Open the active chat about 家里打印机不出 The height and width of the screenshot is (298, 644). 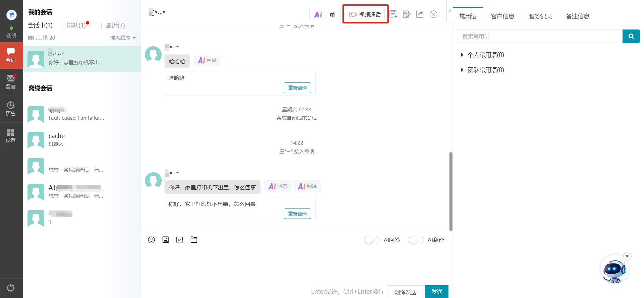pyautogui.click(x=82, y=59)
